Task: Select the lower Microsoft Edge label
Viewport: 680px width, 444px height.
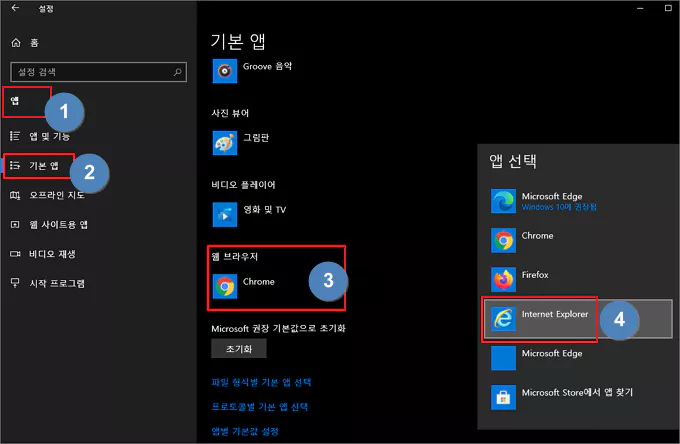Action: (x=552, y=353)
